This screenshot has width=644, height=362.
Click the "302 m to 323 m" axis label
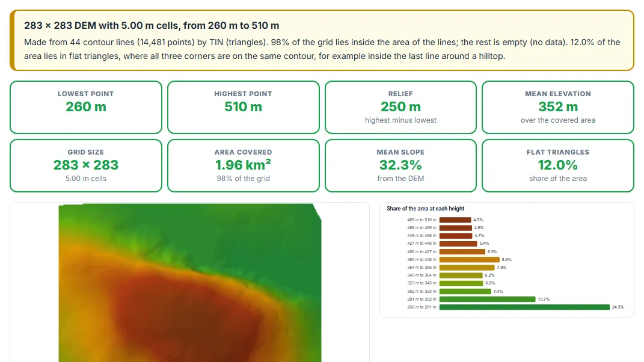click(422, 291)
